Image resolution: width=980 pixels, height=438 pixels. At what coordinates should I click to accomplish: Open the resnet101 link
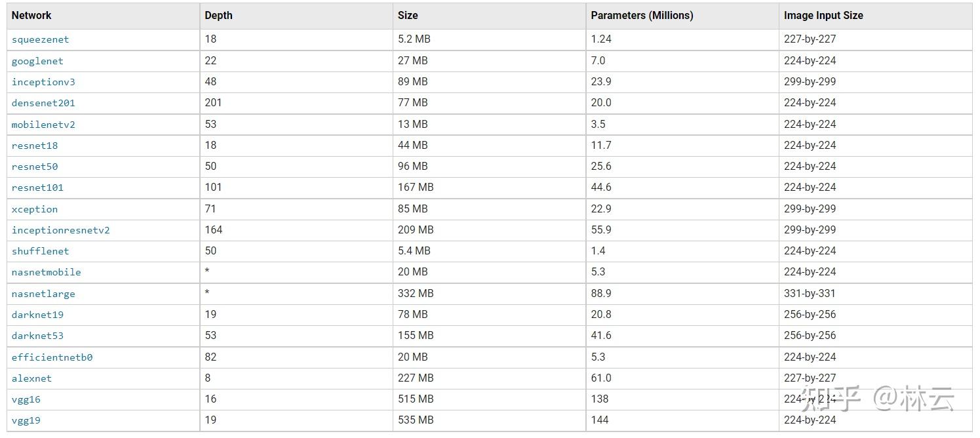pyautogui.click(x=37, y=188)
